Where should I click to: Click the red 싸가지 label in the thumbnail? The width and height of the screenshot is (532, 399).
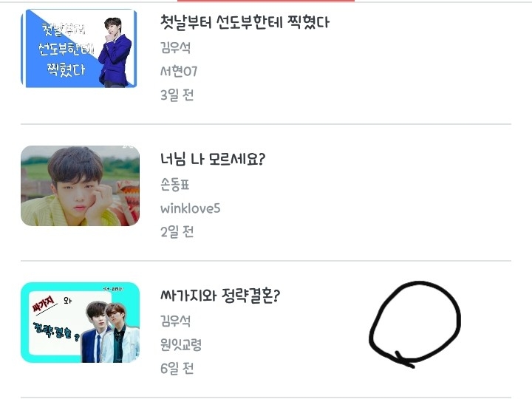pos(44,304)
